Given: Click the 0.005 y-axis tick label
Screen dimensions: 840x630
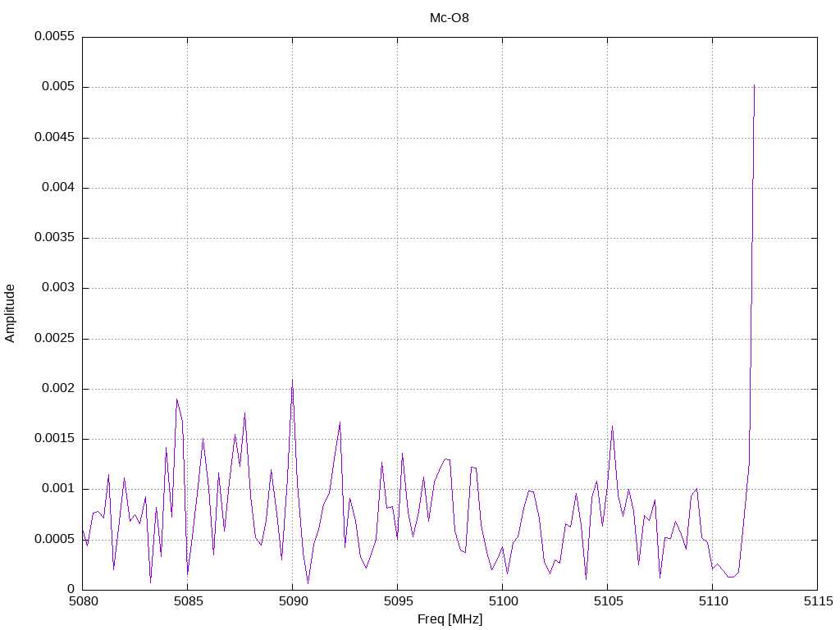Looking at the screenshot, I should coord(57,87).
